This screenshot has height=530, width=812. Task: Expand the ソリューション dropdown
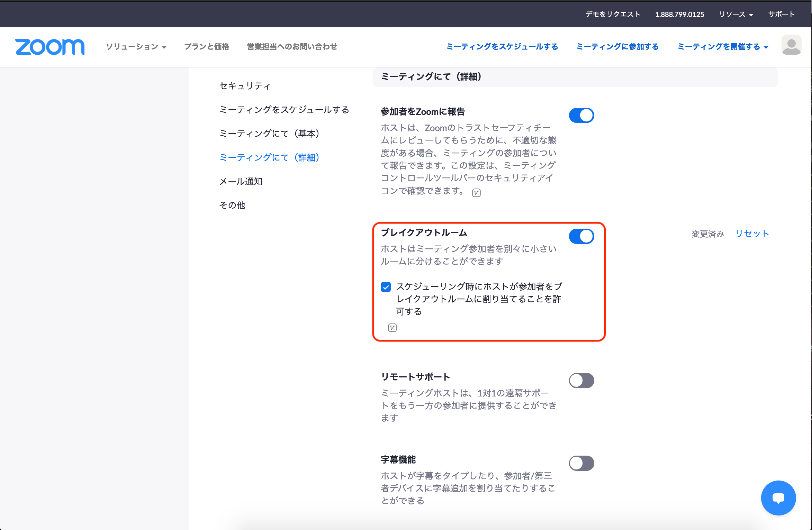click(135, 47)
